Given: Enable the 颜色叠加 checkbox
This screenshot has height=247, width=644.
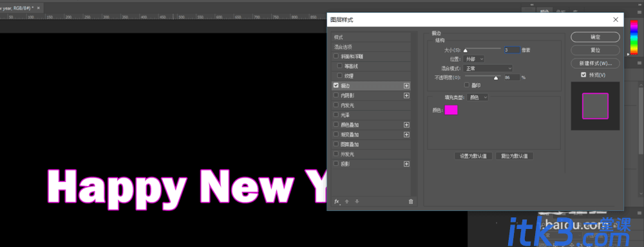Looking at the screenshot, I should click(x=336, y=125).
